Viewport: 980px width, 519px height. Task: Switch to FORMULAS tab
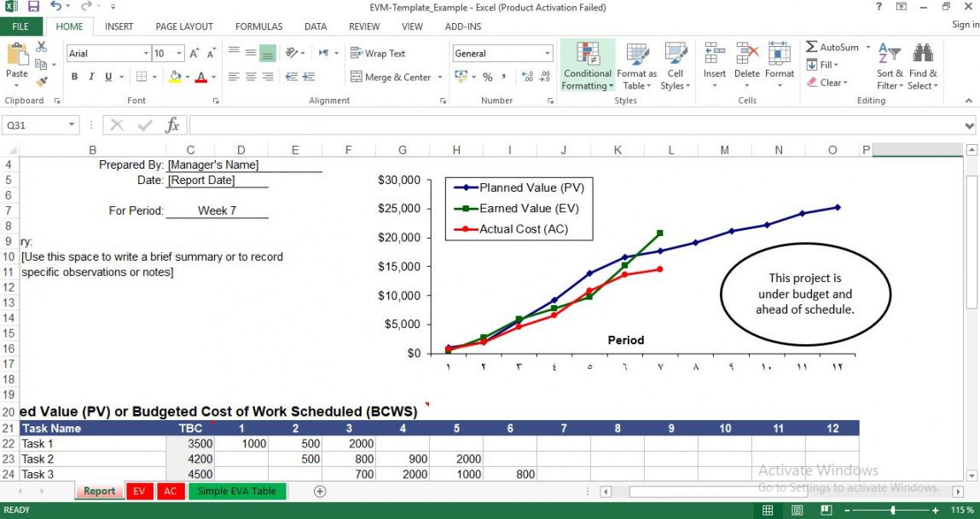[x=258, y=26]
